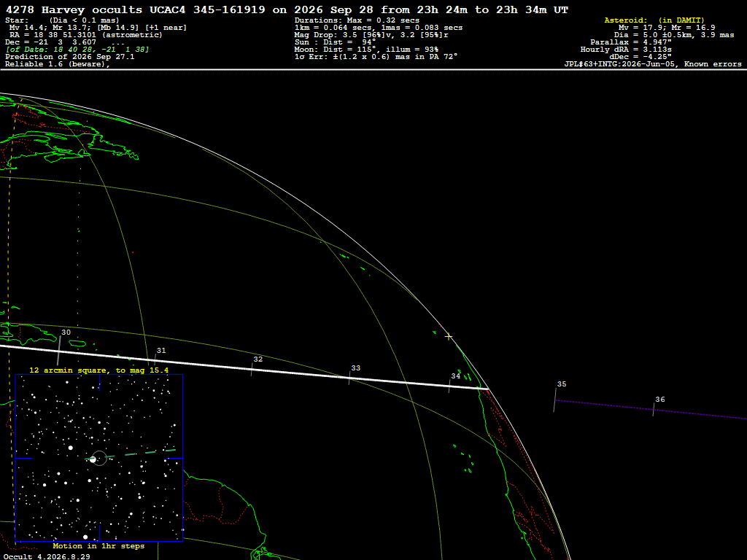Screen dimensions: 747x560
Task: Click the purple dotted path beyond Earth
Action: tap(651, 410)
